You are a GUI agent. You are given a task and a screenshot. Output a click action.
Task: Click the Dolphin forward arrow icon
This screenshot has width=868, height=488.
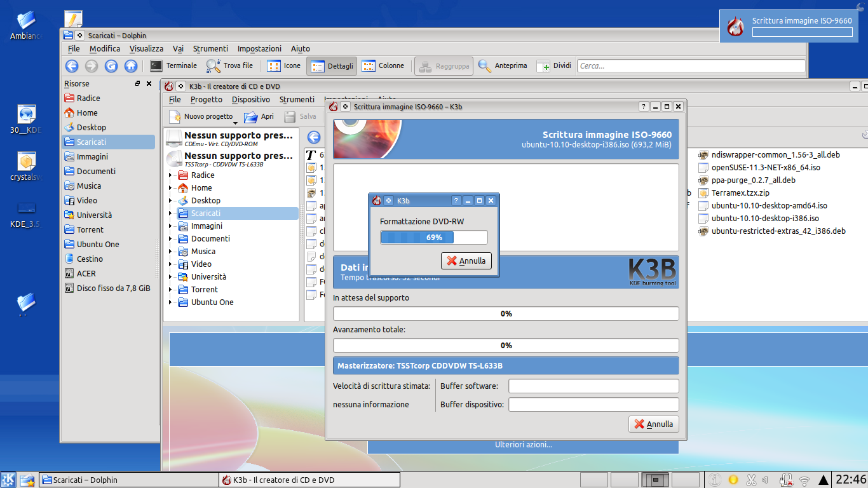(x=92, y=65)
